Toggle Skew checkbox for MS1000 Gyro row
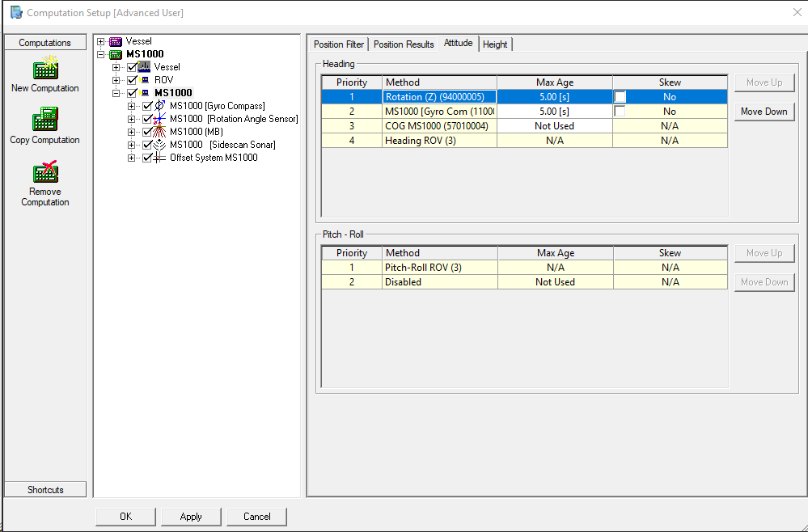The height and width of the screenshot is (532, 808). pyautogui.click(x=620, y=112)
